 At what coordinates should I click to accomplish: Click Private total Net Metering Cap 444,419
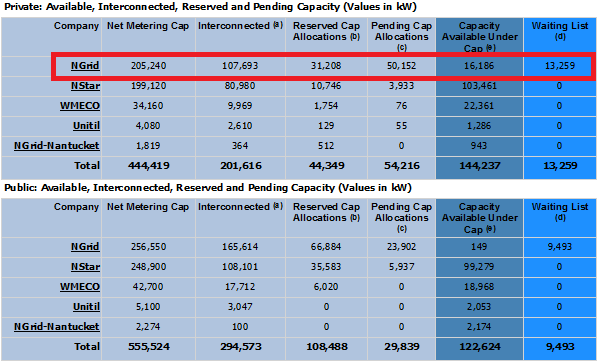[149, 166]
